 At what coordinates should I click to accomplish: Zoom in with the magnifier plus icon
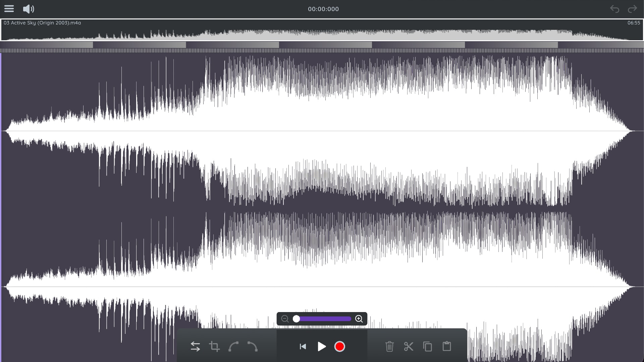pyautogui.click(x=359, y=319)
